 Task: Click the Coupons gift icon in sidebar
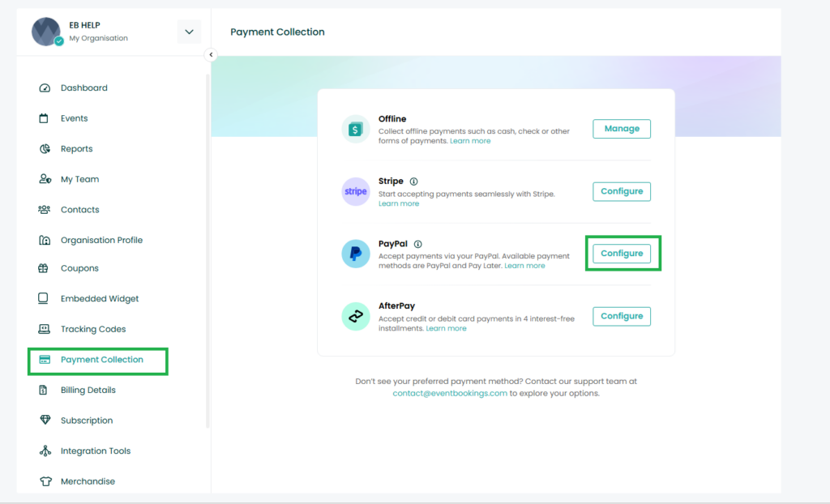[45, 268]
